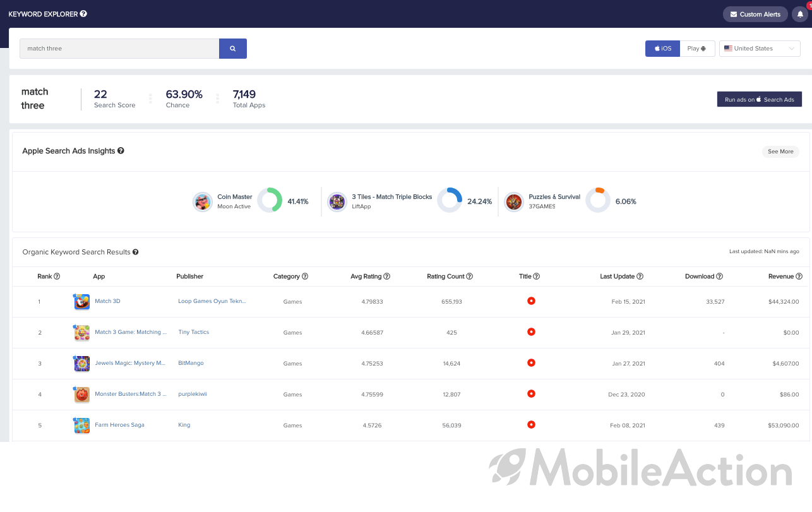Click the Revenue column help icon
The image size is (812, 512).
tap(799, 277)
